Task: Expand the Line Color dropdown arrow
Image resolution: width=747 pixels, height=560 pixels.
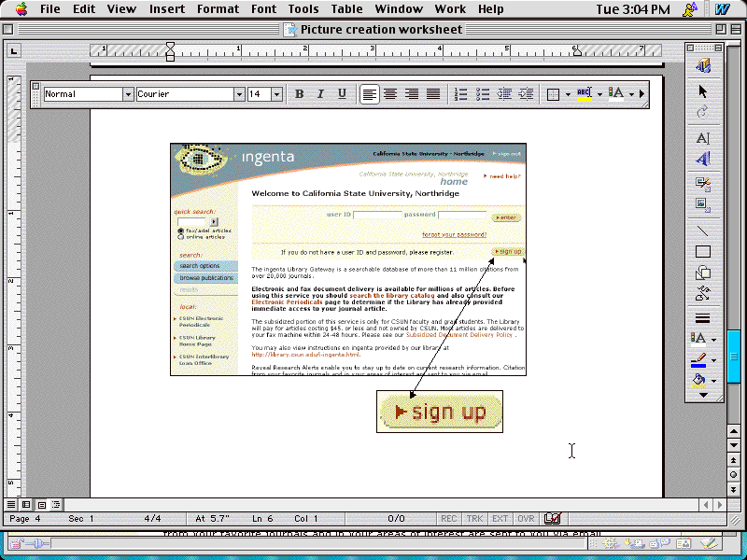Action: (x=713, y=360)
